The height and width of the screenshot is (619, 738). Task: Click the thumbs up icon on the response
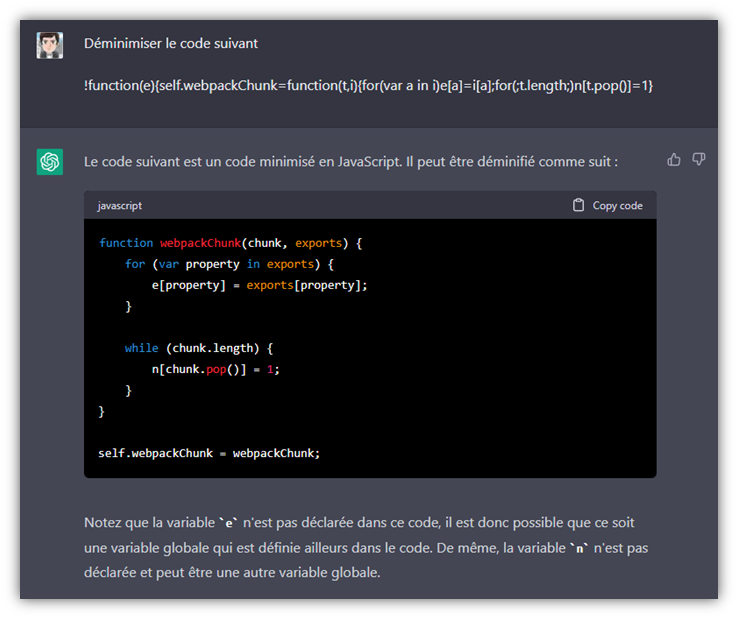674,160
